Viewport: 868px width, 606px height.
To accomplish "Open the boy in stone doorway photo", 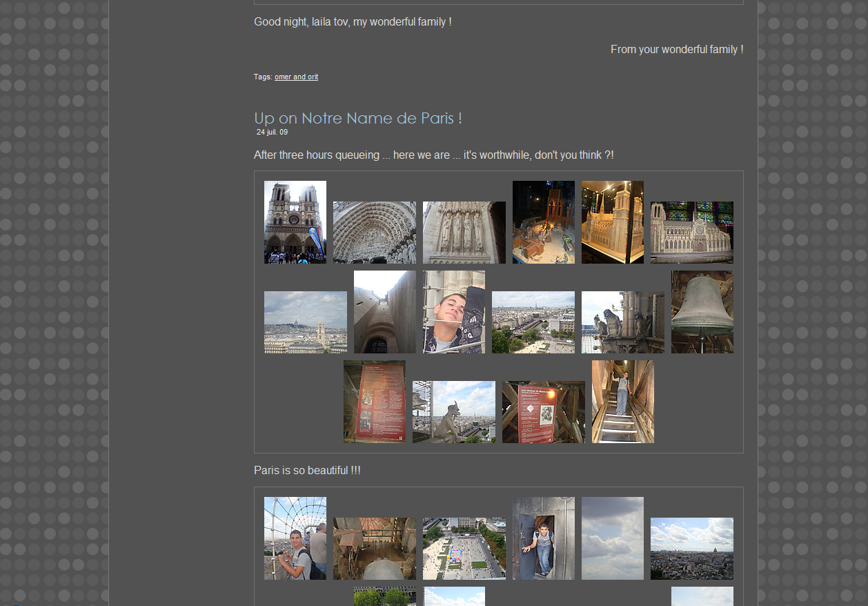I will tap(543, 538).
